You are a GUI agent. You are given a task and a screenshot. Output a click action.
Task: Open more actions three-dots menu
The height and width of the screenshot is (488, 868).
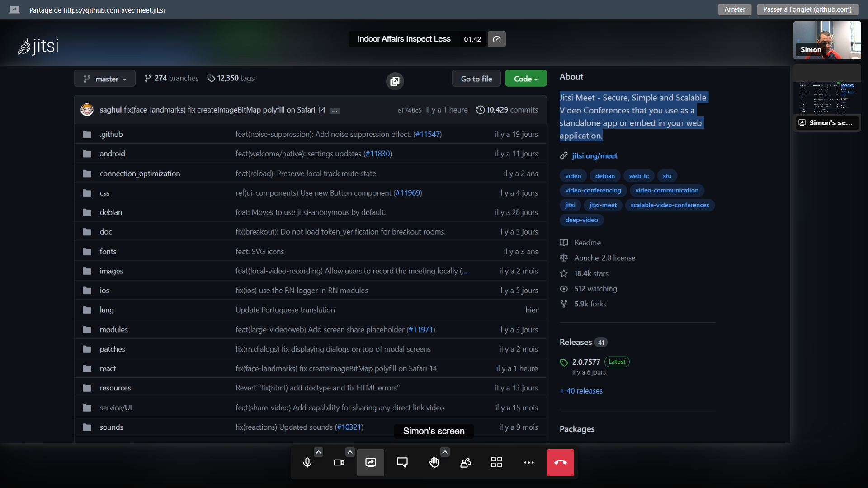point(529,462)
